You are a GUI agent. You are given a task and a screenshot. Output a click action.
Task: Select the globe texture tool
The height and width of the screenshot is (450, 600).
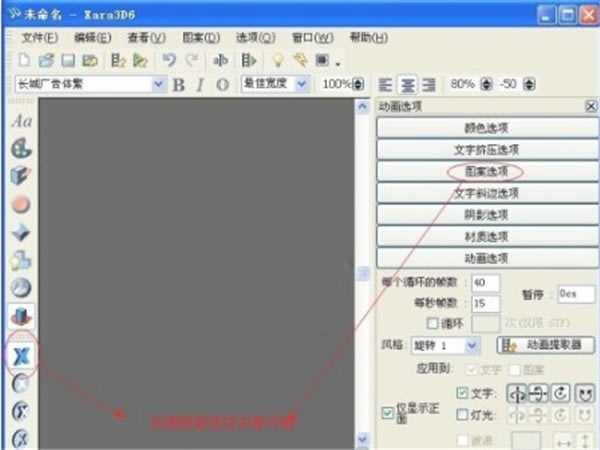[21, 288]
